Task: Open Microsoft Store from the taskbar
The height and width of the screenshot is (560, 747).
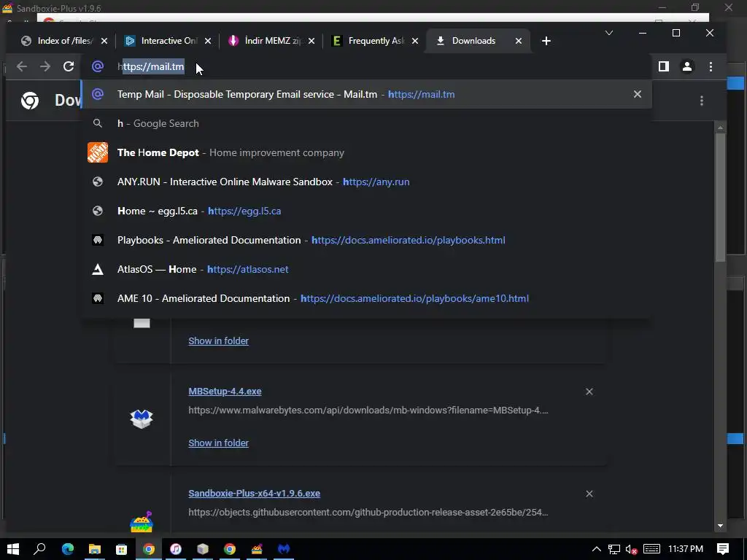Action: (x=122, y=549)
